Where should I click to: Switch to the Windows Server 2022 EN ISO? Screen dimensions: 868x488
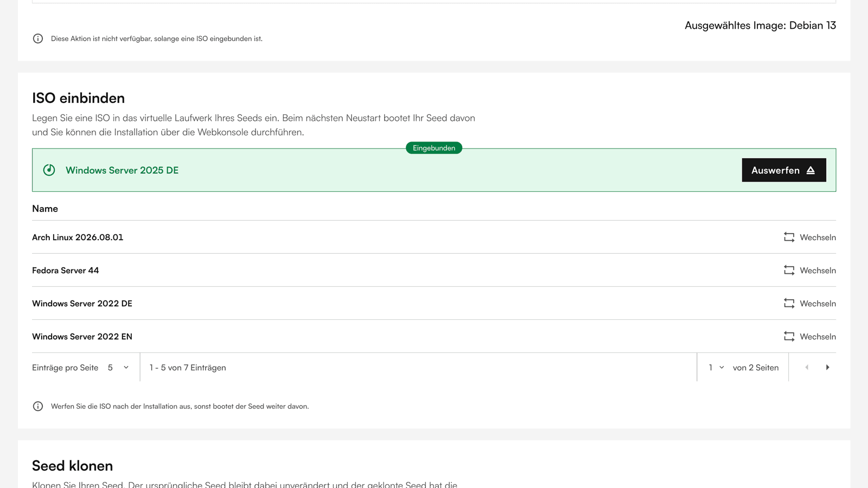810,337
